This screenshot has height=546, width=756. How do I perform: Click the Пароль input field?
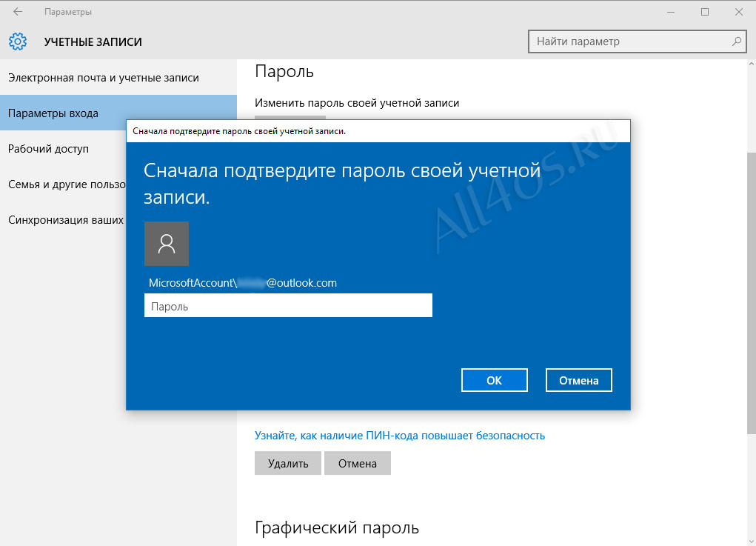click(x=288, y=305)
